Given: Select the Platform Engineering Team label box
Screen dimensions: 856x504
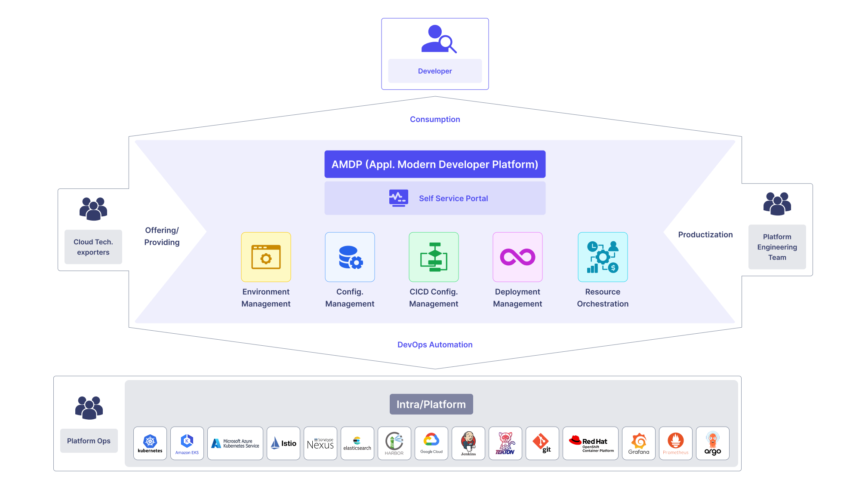Looking at the screenshot, I should [777, 247].
